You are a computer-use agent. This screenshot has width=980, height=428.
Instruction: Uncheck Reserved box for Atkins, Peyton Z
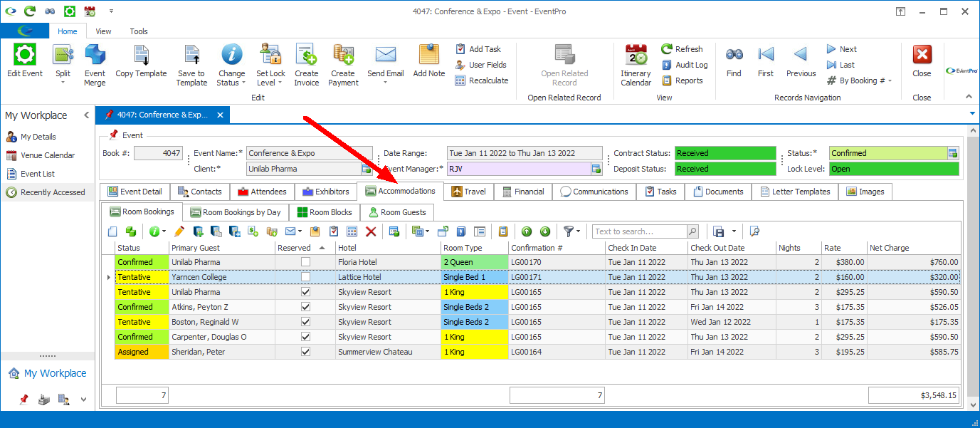[306, 307]
